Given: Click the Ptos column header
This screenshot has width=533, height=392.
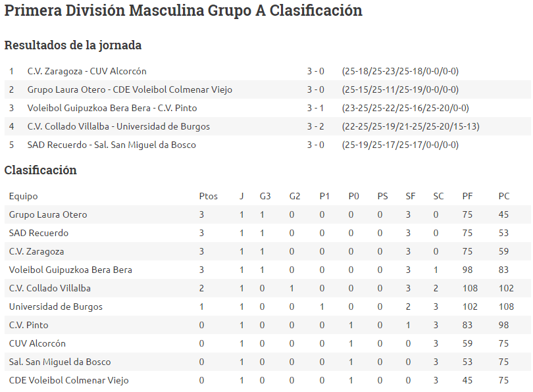Looking at the screenshot, I should (208, 197).
